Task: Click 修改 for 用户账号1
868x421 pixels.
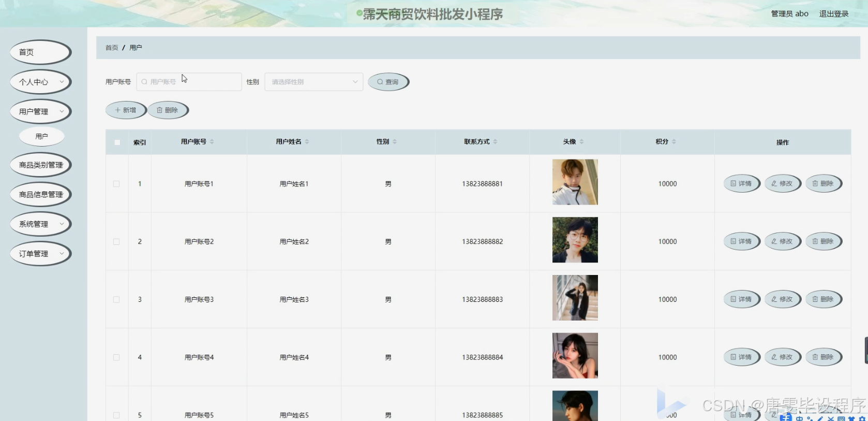Action: pyautogui.click(x=782, y=183)
